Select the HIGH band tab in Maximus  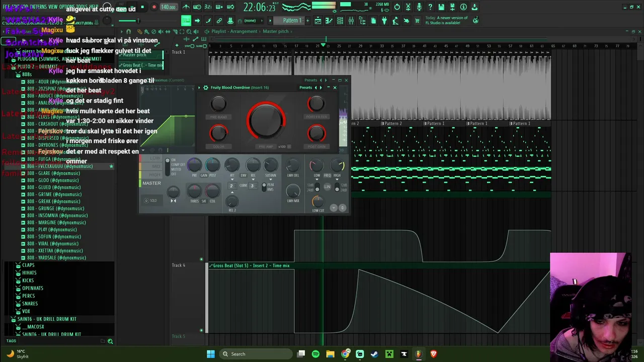coord(151,175)
